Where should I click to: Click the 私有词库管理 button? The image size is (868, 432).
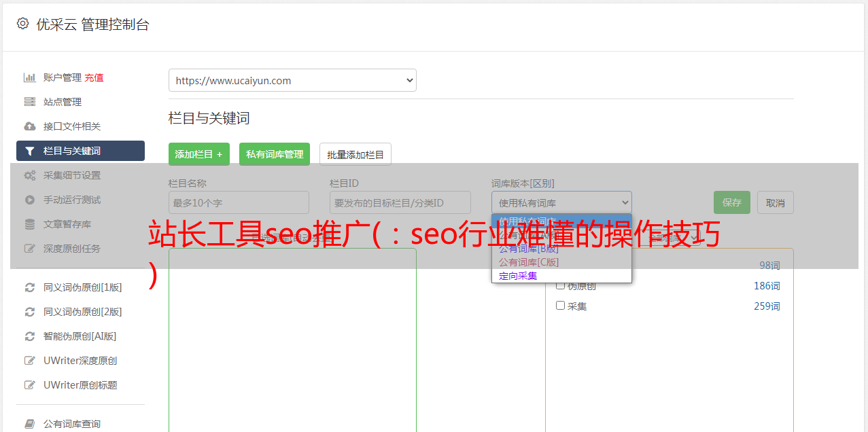(275, 154)
